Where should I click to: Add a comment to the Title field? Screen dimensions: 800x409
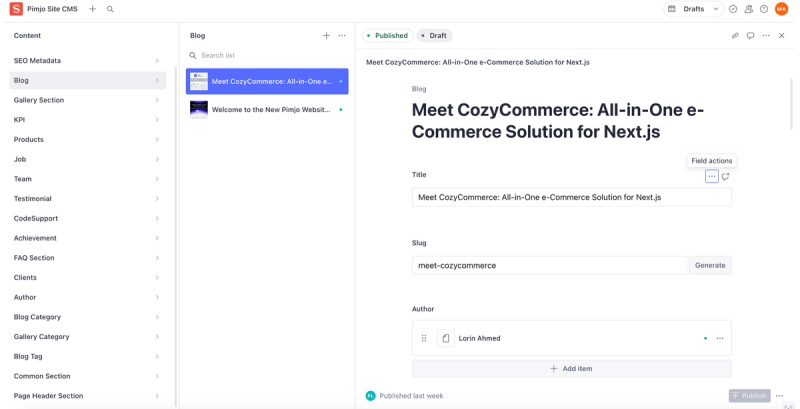point(726,176)
